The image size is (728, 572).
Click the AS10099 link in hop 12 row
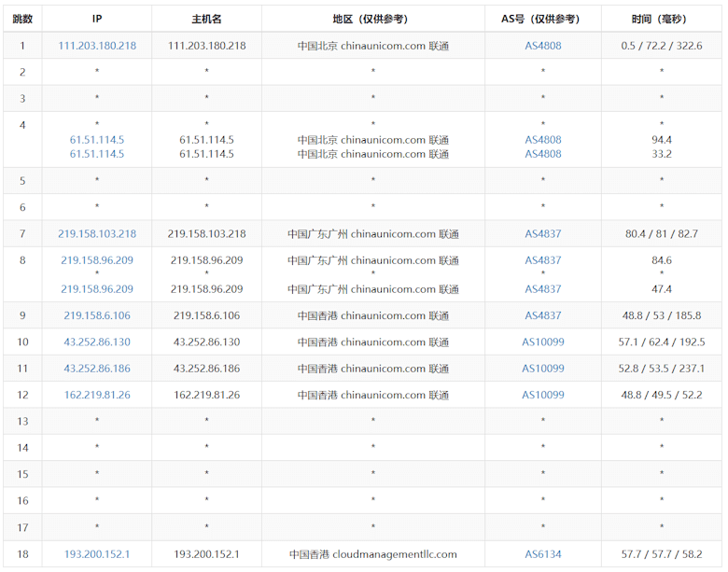(x=543, y=395)
